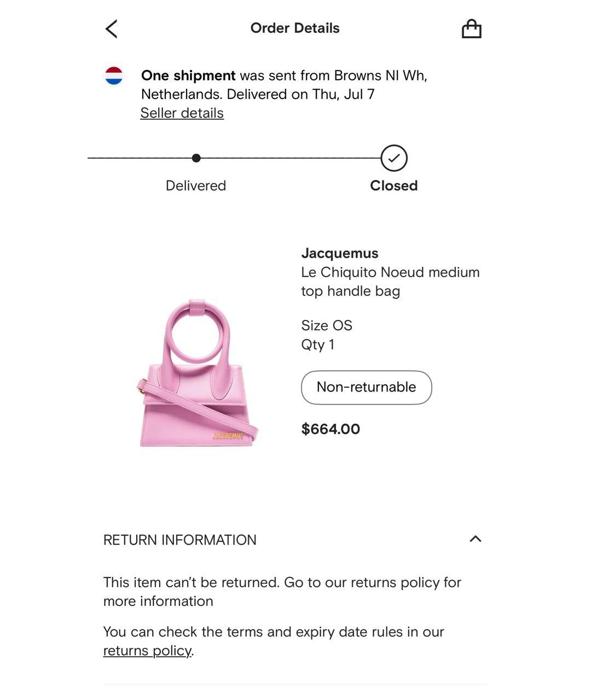
Task: Go back using the left arrow
Action: 112,29
